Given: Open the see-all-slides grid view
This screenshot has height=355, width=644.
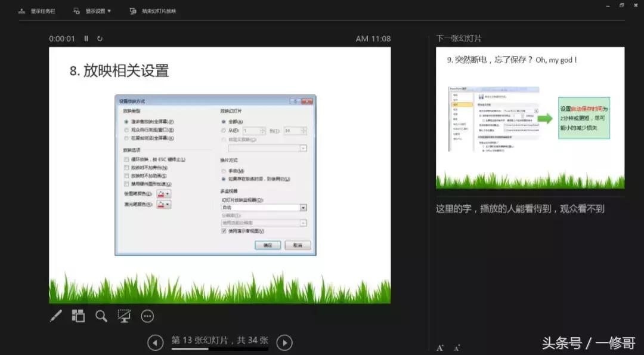Looking at the screenshot, I should point(78,316).
